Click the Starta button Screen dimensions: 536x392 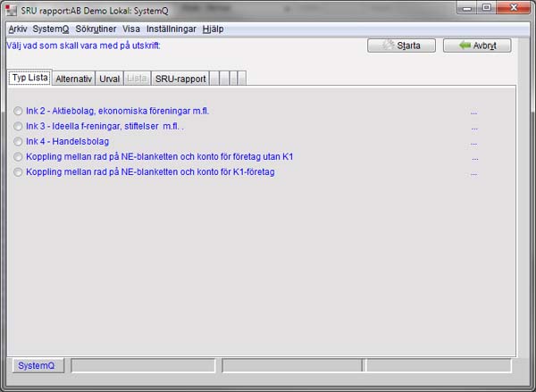point(401,45)
